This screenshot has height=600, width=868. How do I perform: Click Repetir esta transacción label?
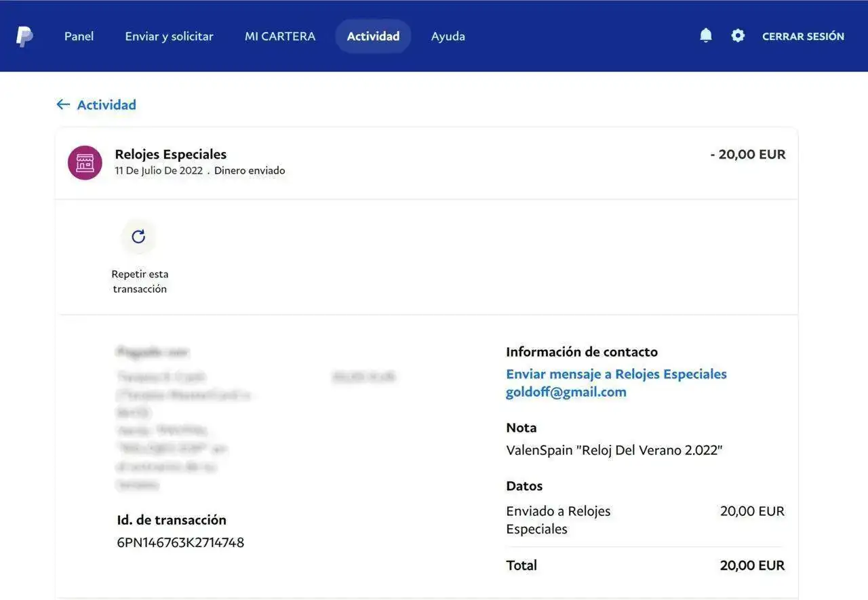140,281
